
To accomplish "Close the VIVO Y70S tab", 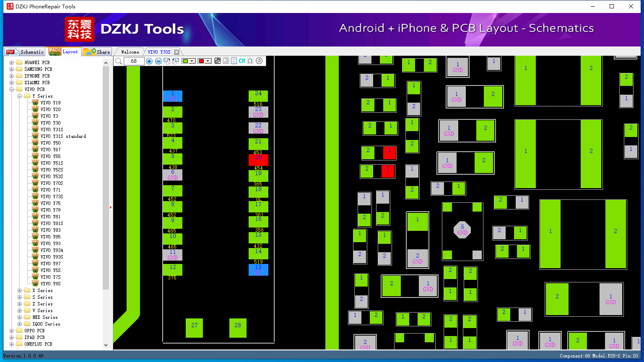I will (177, 52).
